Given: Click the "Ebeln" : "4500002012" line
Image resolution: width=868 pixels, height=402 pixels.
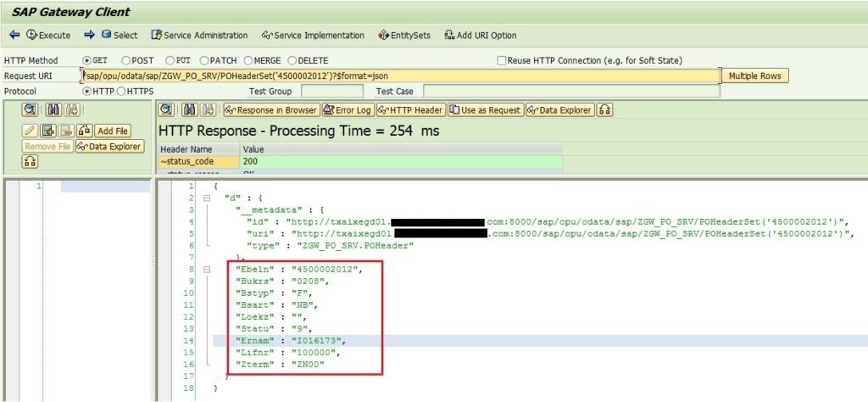Looking at the screenshot, I should pos(298,270).
